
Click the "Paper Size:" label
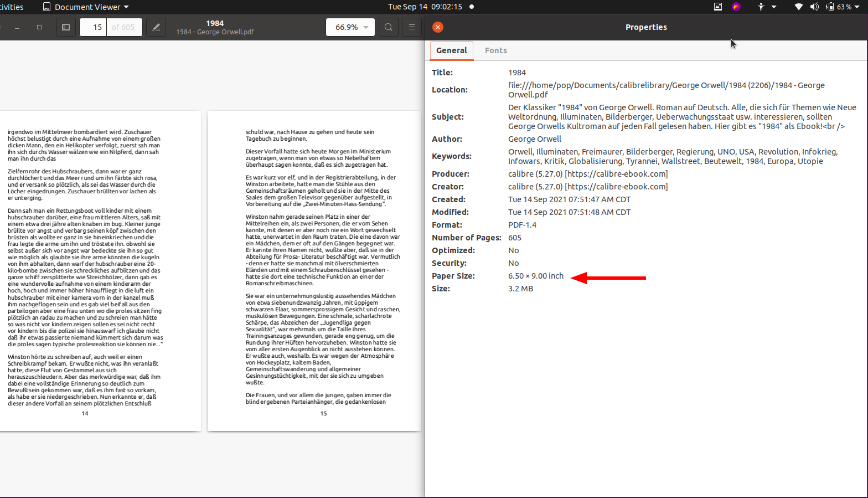[x=453, y=276]
